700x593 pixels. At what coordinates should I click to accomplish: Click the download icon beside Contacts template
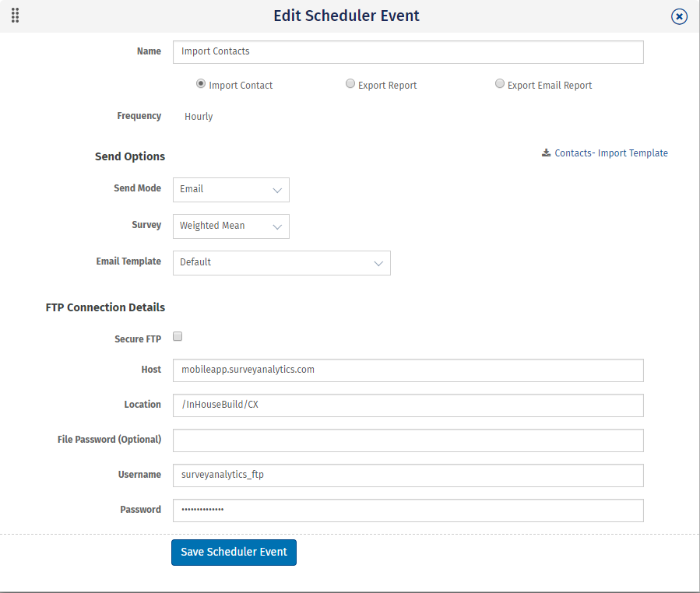tap(547, 153)
